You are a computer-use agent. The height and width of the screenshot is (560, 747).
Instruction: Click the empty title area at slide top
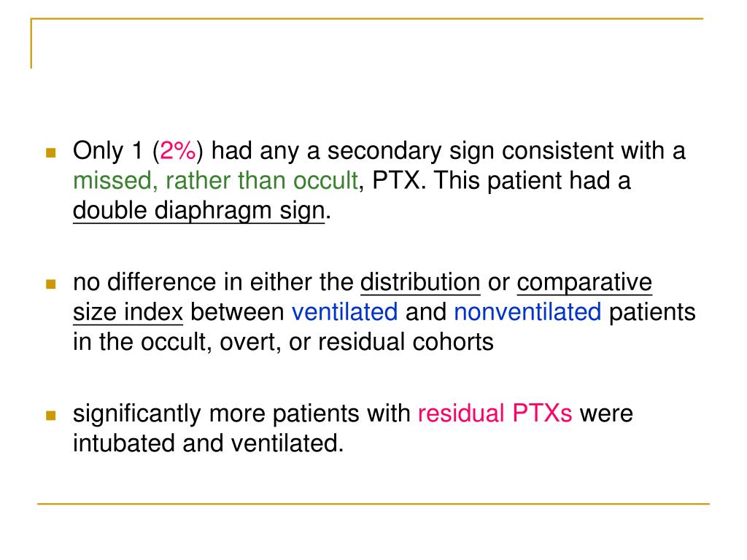(x=367, y=45)
